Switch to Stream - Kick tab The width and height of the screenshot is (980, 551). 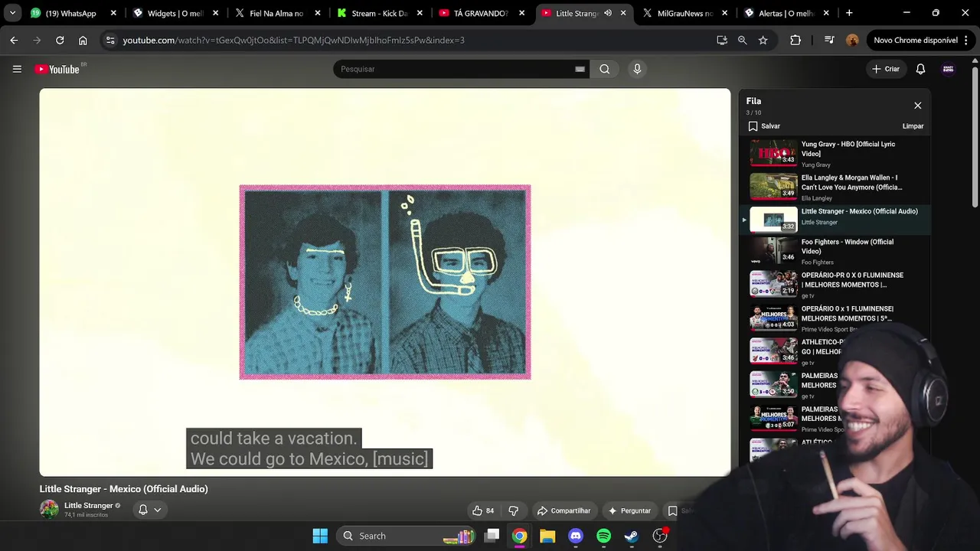tap(379, 13)
